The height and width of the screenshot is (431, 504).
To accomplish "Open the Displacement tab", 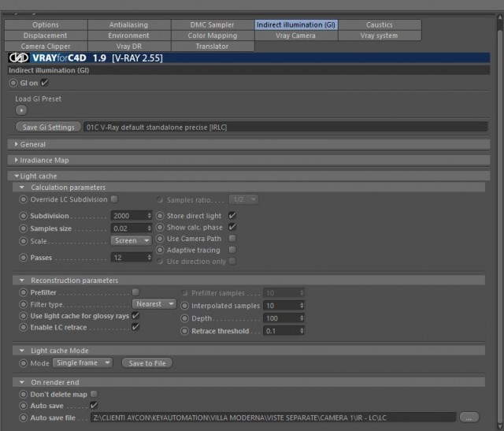I will point(46,35).
